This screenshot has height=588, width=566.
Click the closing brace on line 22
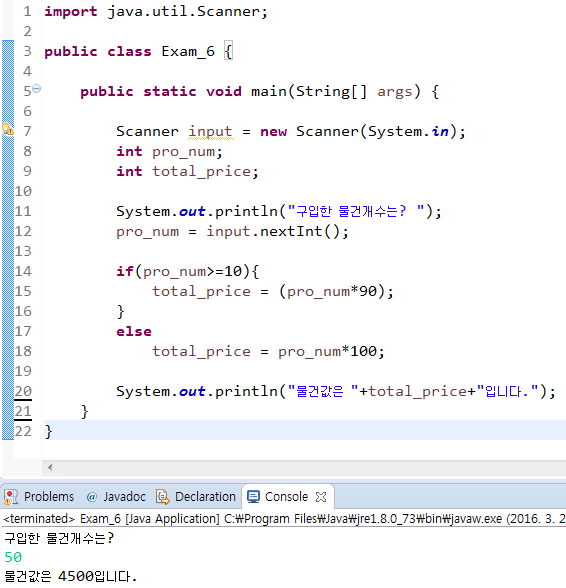point(48,432)
